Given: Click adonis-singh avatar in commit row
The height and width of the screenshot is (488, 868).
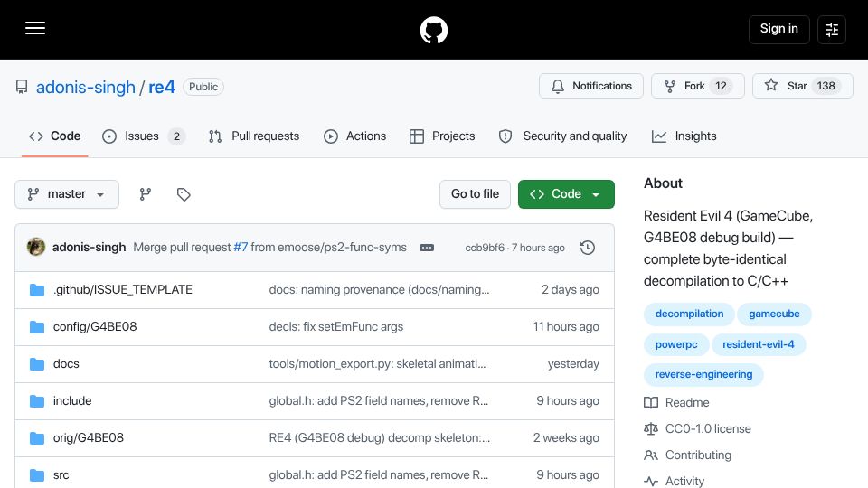Looking at the screenshot, I should [36, 247].
